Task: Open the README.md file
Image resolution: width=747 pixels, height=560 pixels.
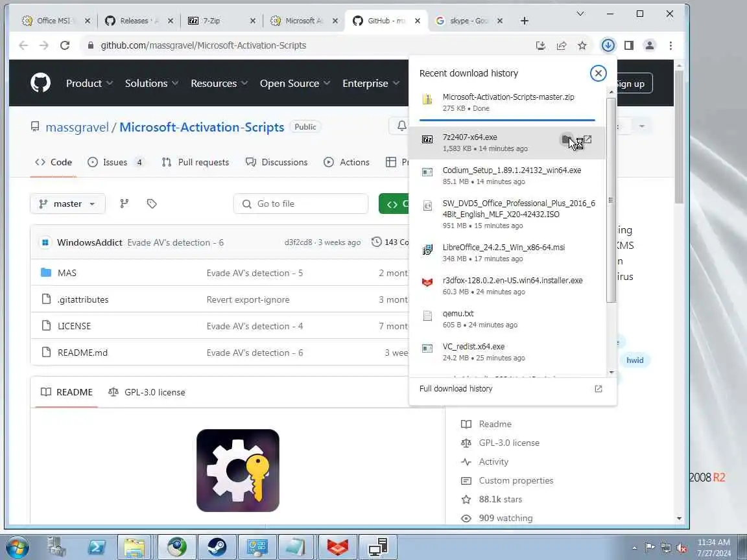Action: pos(82,353)
